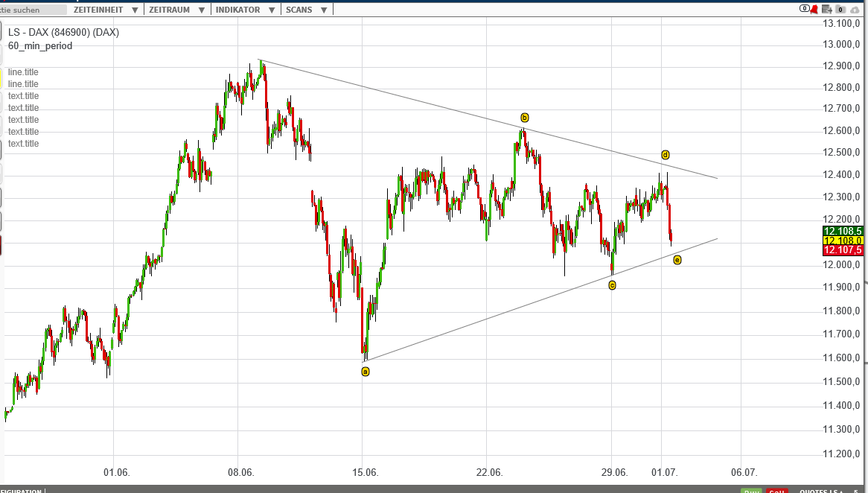This screenshot has width=868, height=493.
Task: Click the message counter badge showing (0)
Action: point(805,9)
